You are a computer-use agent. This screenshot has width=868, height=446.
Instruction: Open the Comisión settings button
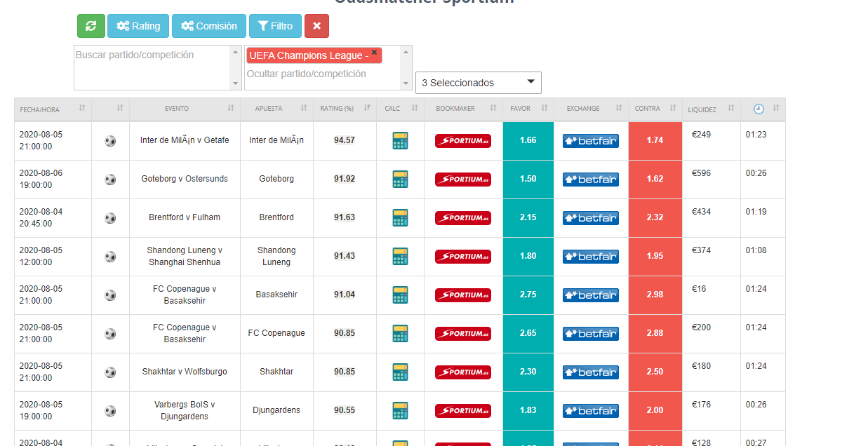(209, 26)
